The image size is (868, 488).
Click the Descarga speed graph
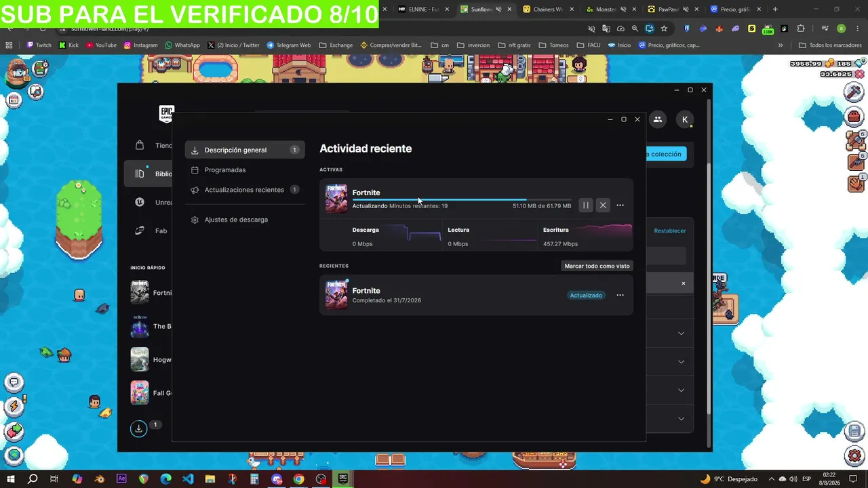(396, 236)
